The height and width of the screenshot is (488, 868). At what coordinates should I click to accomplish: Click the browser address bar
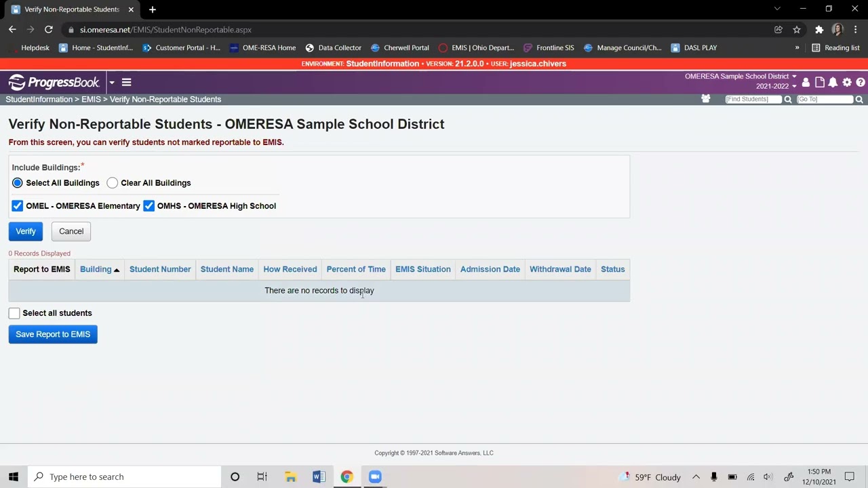(x=420, y=30)
